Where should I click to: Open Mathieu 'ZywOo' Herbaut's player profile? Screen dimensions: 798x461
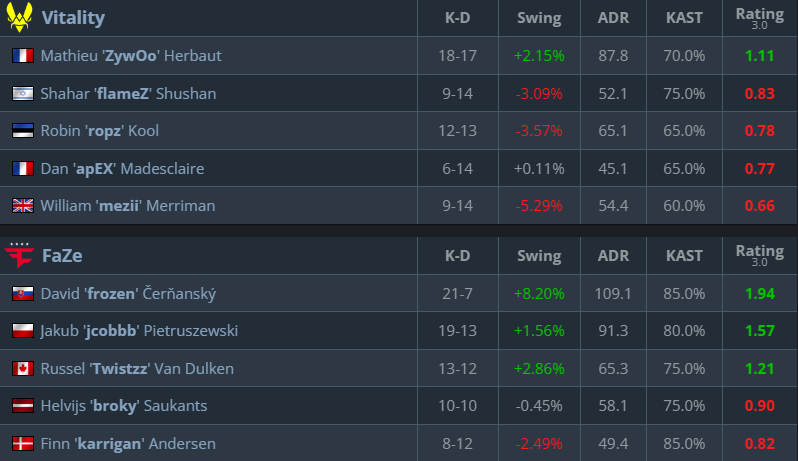click(131, 56)
